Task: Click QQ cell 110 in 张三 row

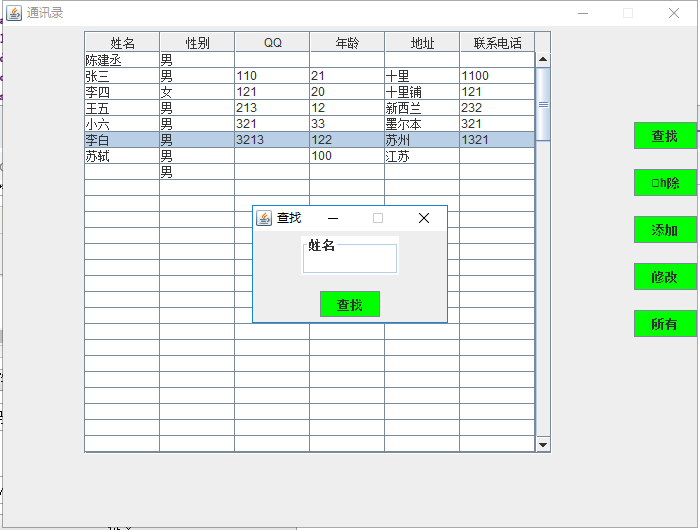Action: click(x=272, y=76)
